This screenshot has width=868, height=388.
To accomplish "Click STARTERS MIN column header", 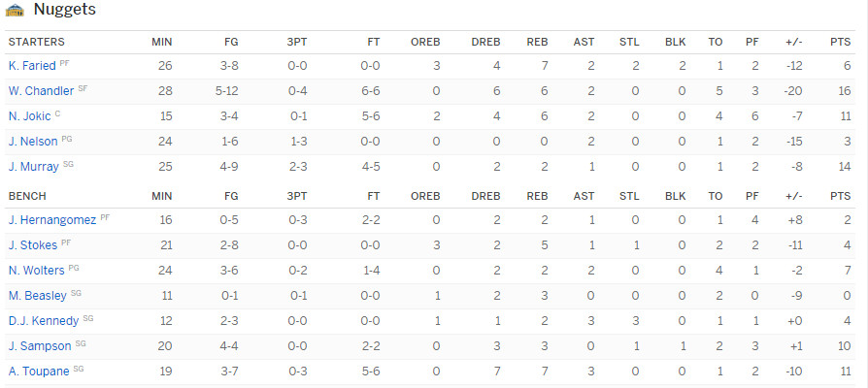I will click(161, 42).
